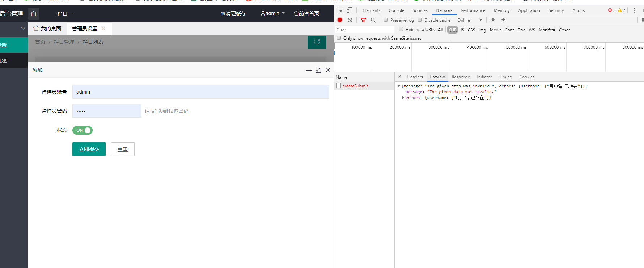Check Only show requests with SameSite issues
The image size is (644, 268).
click(x=339, y=38)
